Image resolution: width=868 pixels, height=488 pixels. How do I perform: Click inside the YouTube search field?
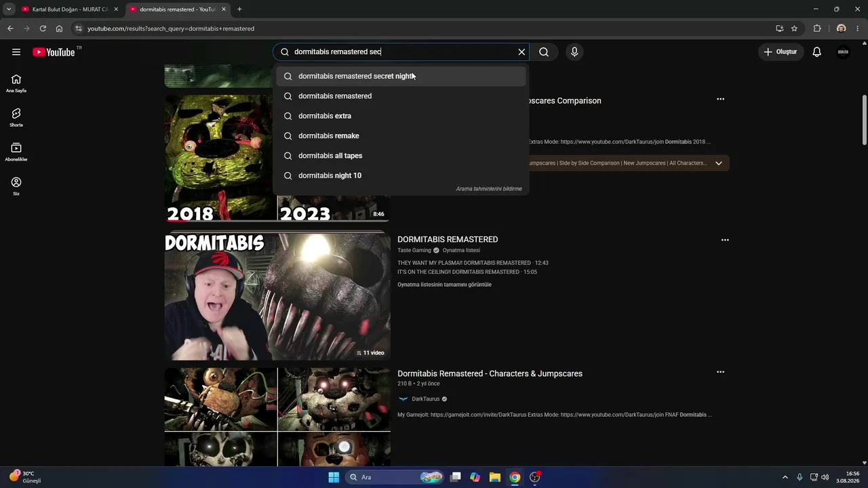401,52
